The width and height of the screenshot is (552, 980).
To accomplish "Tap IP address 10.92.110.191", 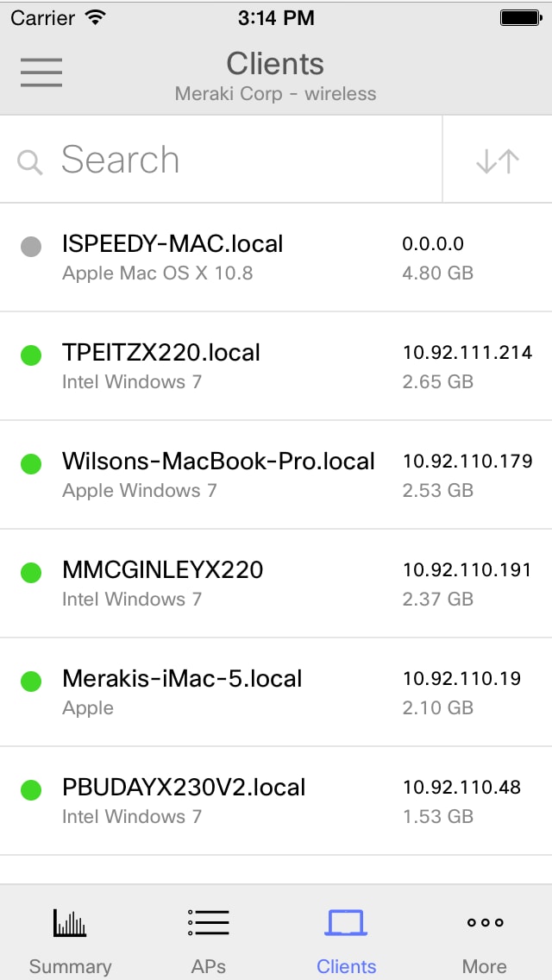I will [x=467, y=570].
